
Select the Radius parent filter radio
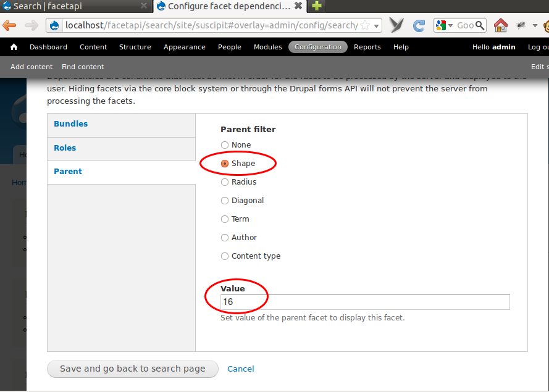(225, 182)
